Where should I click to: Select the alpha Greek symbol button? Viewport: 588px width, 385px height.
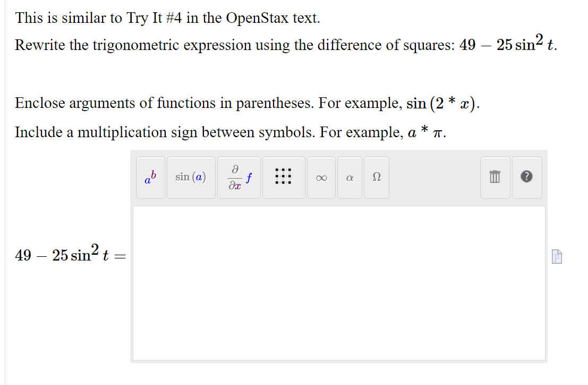tap(349, 178)
